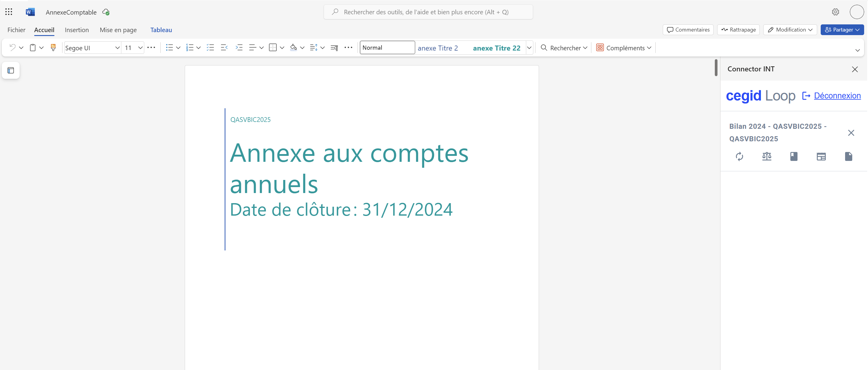Viewport: 868px width, 370px height.
Task: Open the settings gear
Action: (835, 12)
